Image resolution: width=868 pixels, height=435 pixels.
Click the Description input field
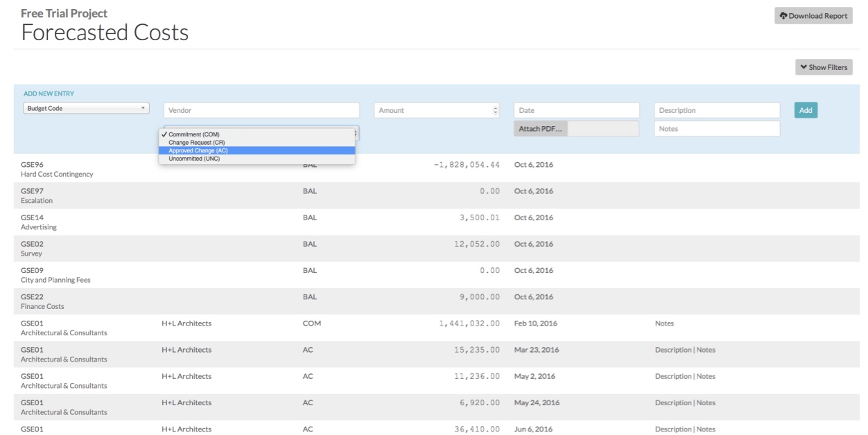pyautogui.click(x=717, y=110)
